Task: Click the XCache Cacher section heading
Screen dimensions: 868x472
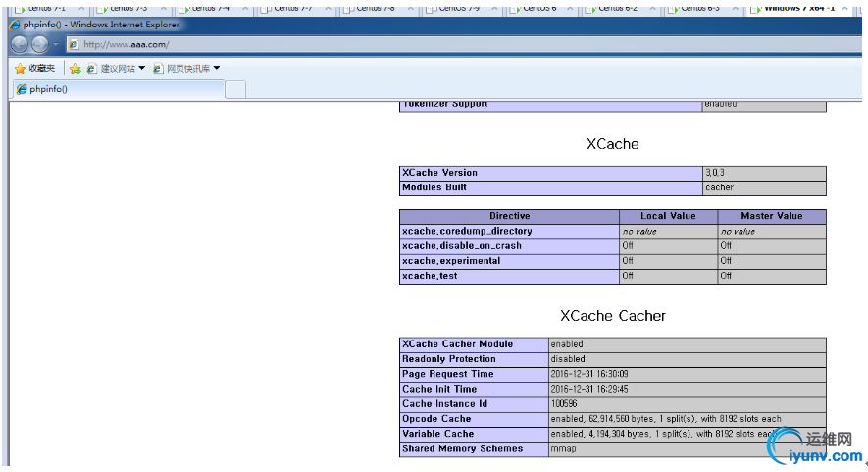Action: pos(613,316)
